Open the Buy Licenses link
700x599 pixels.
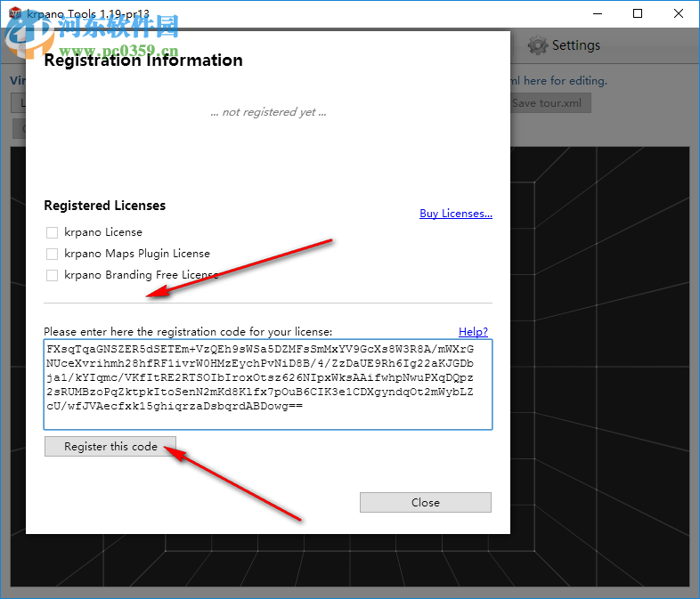point(456,214)
